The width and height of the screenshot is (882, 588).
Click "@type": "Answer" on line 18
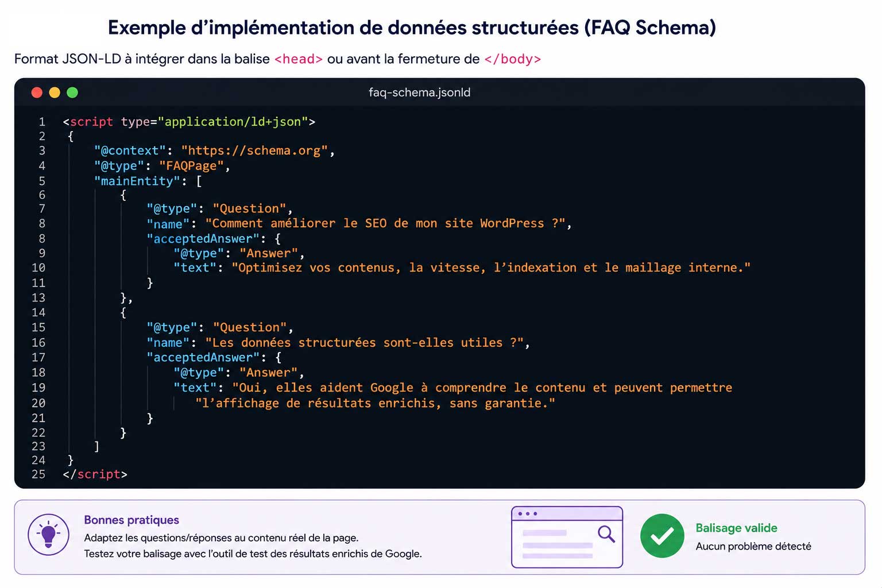pyautogui.click(x=235, y=373)
